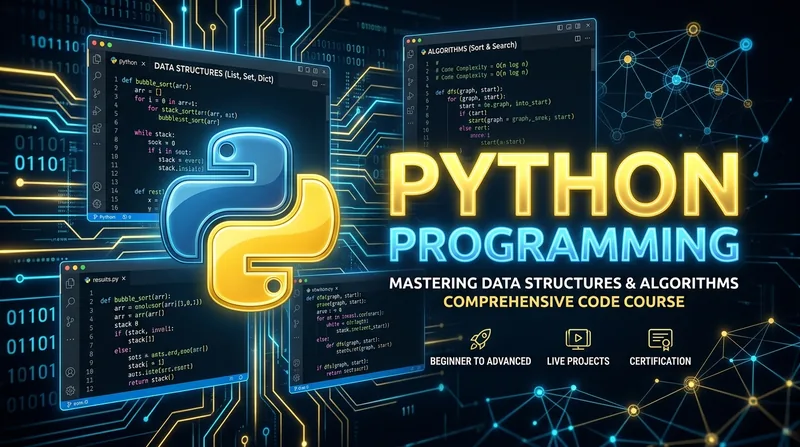Open Settings gear in results.py window
The image size is (800, 447).
click(70, 390)
